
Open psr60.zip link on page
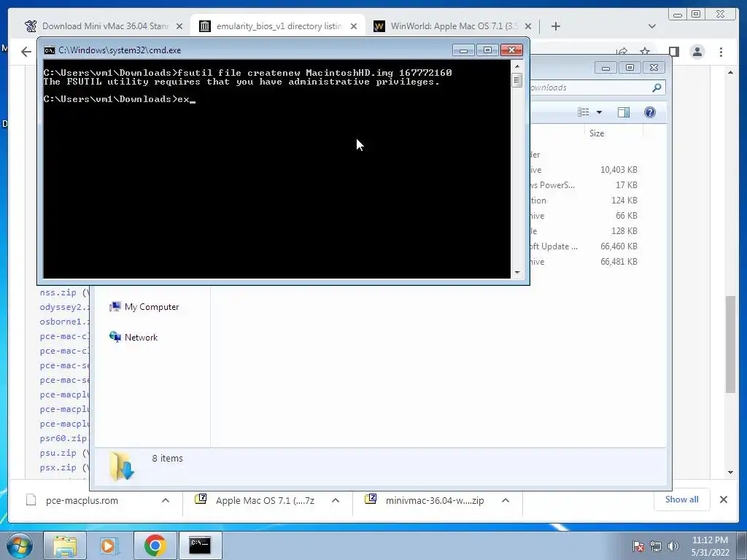click(x=63, y=438)
